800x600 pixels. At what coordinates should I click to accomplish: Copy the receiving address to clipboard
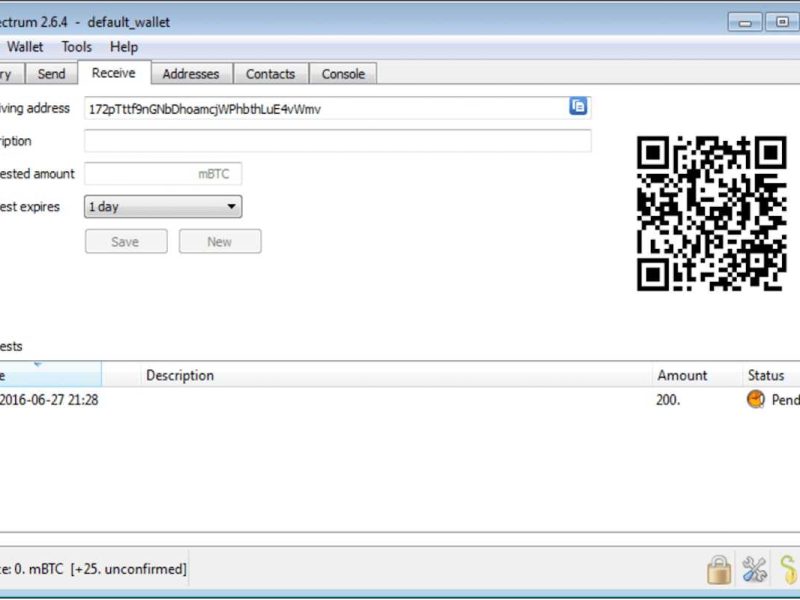point(578,107)
